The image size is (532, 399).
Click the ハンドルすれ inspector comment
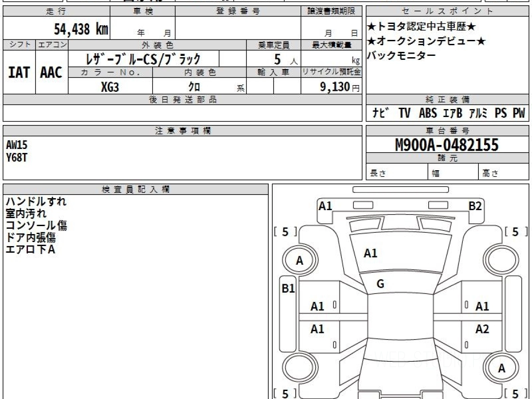click(x=36, y=202)
